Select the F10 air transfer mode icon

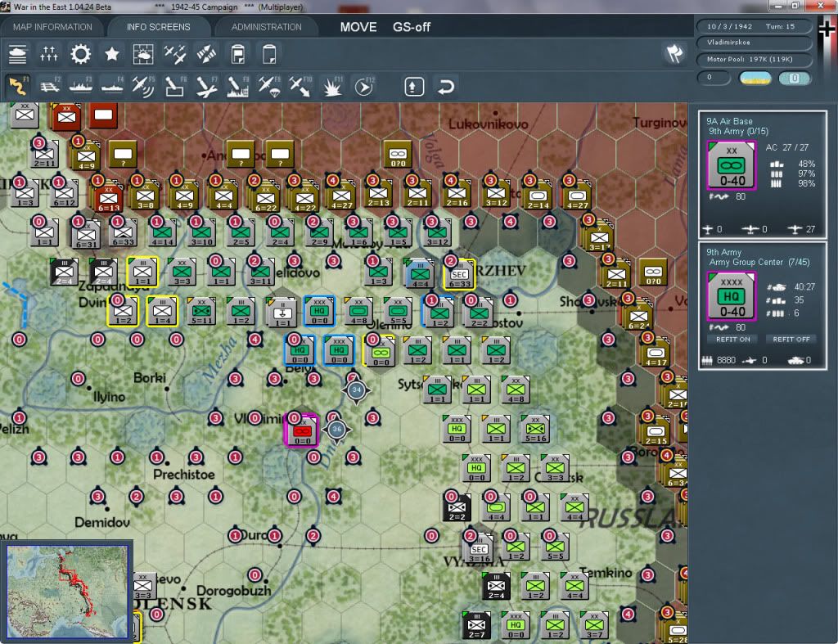pyautogui.click(x=300, y=86)
